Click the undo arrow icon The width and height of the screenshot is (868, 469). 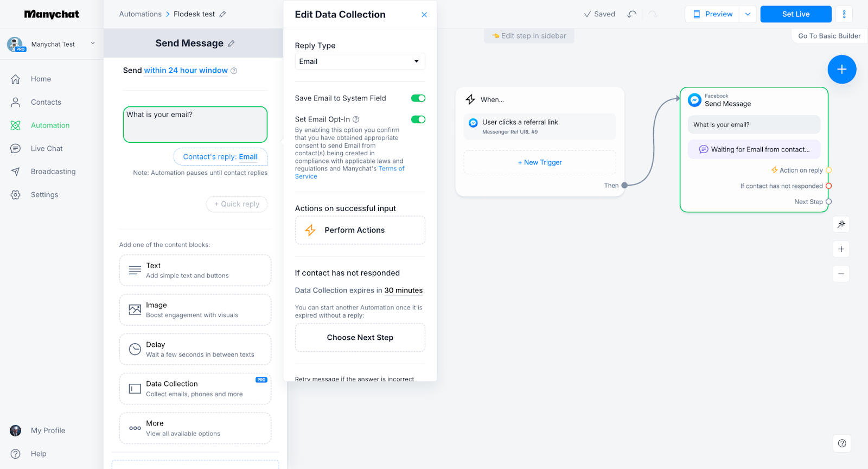(x=631, y=14)
